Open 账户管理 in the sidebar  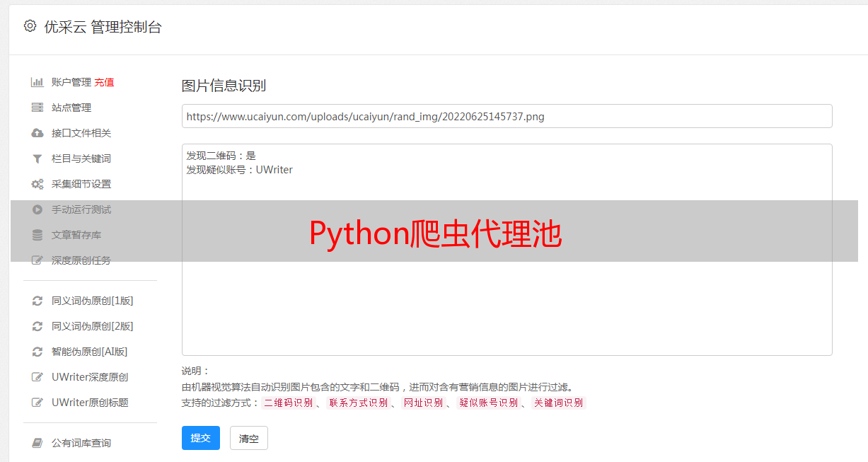tap(71, 82)
